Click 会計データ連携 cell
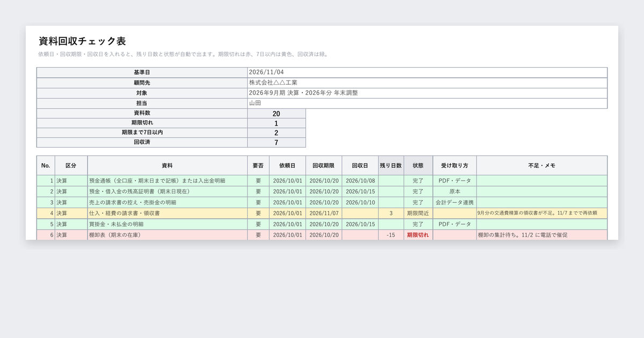644x338 pixels. point(455,202)
